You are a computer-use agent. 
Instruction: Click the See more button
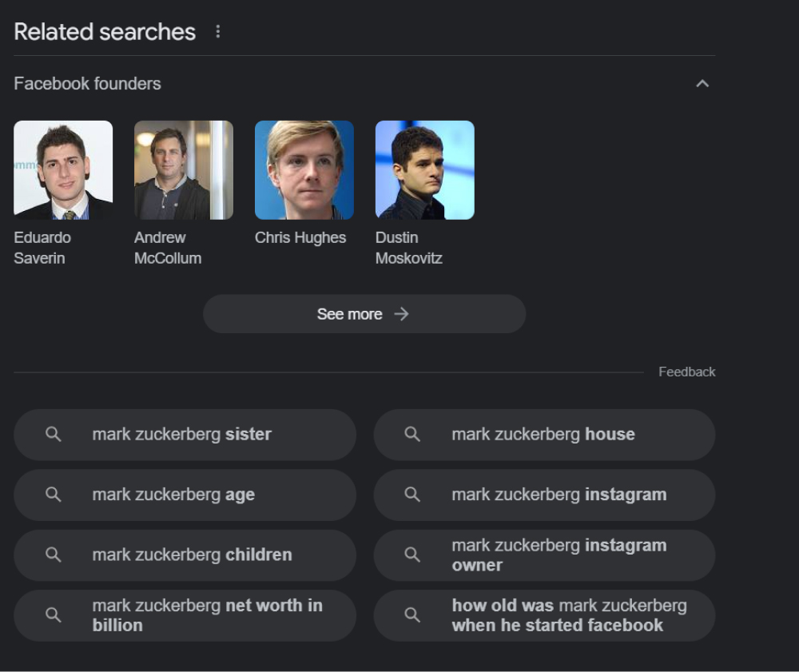(364, 314)
